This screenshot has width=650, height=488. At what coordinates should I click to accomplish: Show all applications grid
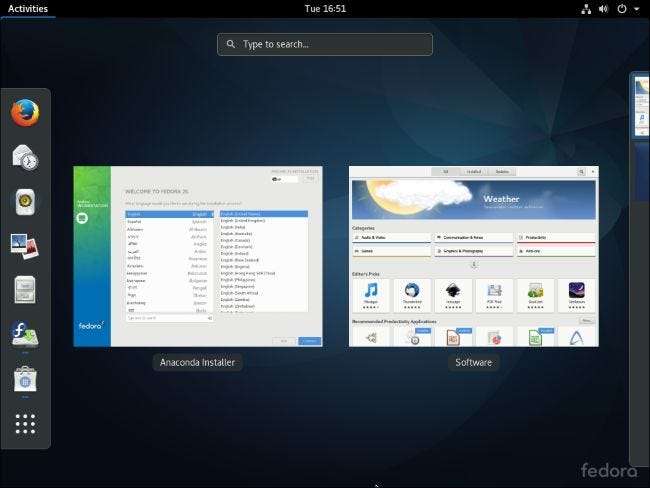point(25,423)
